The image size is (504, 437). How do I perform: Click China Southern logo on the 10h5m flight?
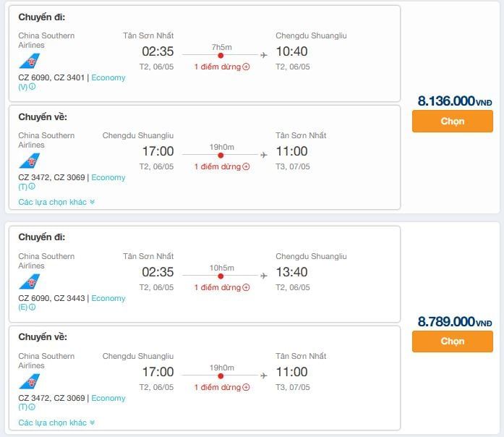(30, 281)
